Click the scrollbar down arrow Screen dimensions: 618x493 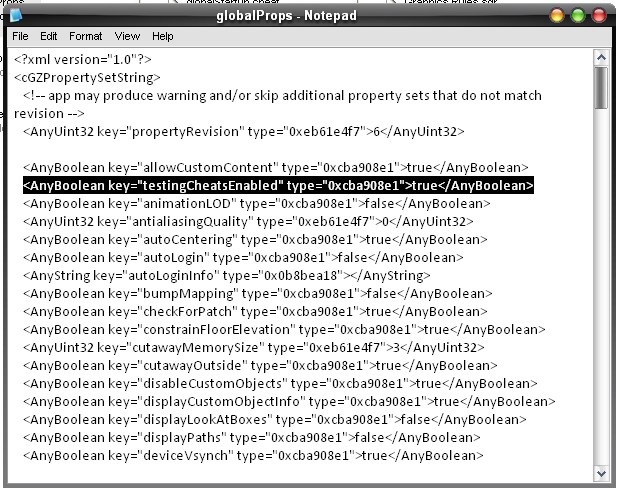[x=601, y=473]
